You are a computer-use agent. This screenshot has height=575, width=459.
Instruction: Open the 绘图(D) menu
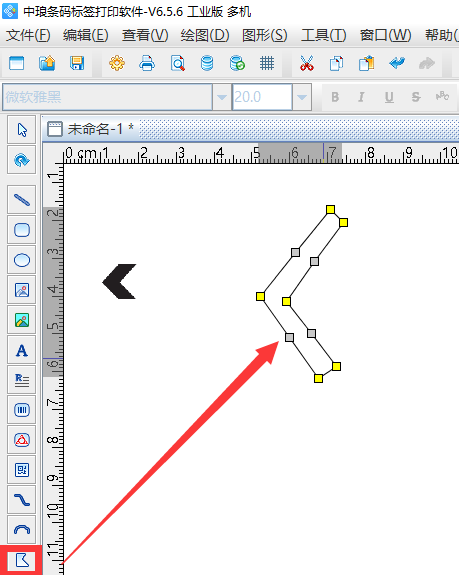(205, 36)
